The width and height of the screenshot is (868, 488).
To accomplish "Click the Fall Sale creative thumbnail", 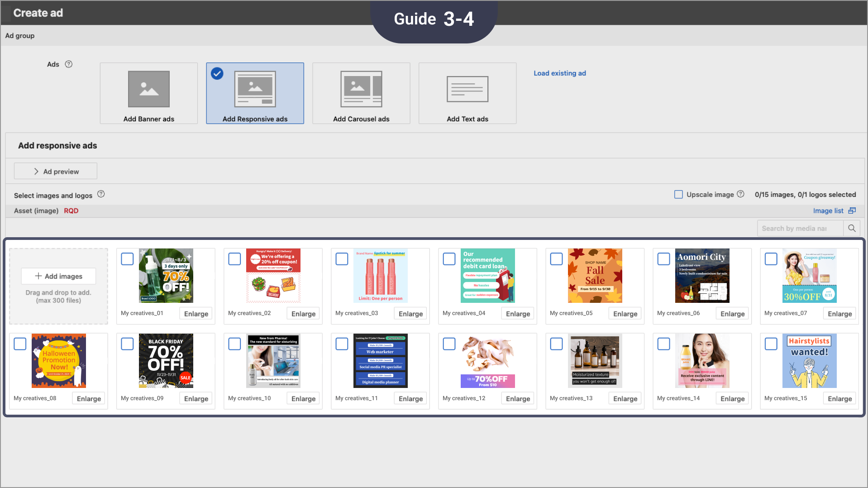I will click(595, 275).
